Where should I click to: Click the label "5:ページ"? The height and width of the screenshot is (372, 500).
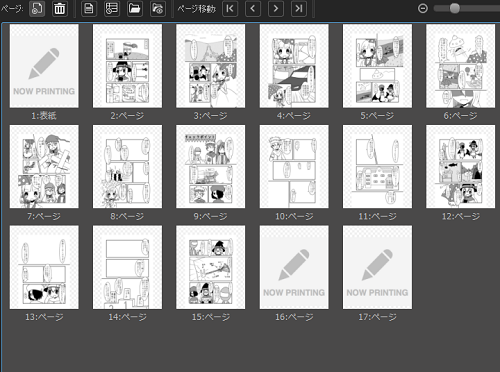coord(377,116)
